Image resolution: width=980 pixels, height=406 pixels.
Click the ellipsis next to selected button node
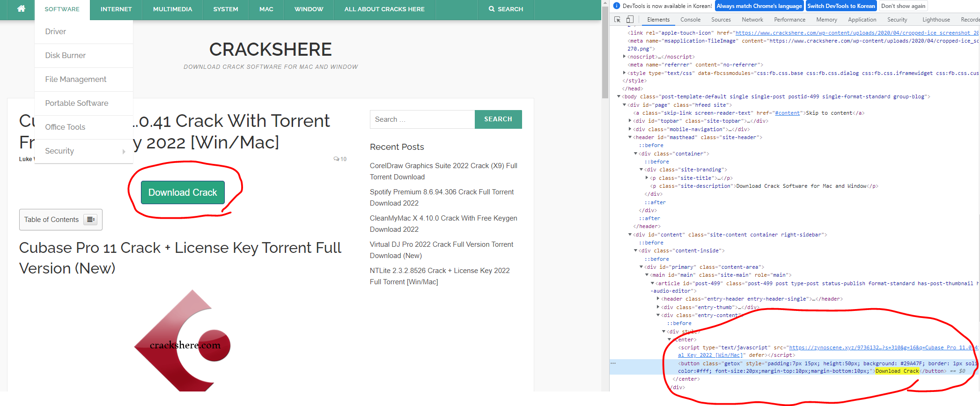point(613,363)
